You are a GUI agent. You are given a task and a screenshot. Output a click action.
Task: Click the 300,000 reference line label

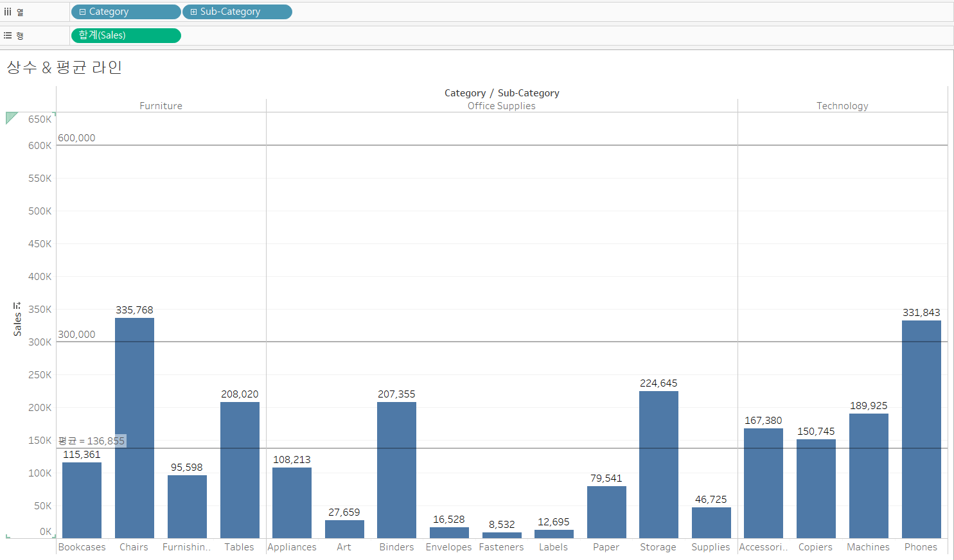pos(76,335)
